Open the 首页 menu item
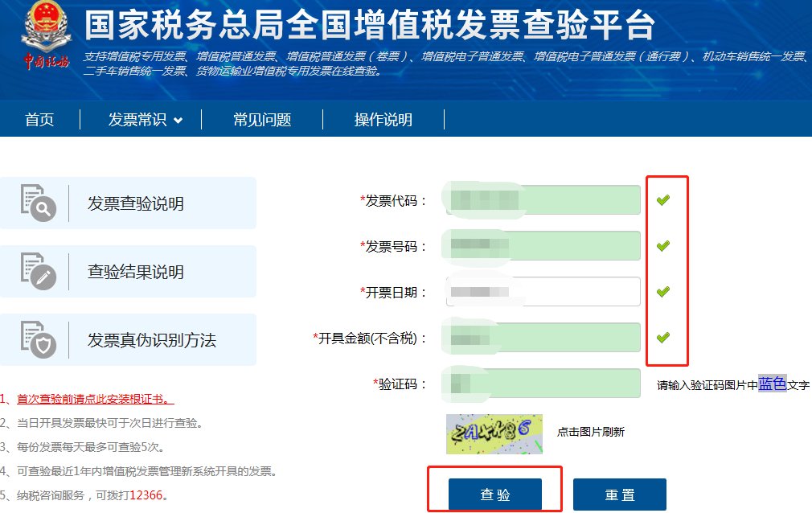 coord(40,119)
